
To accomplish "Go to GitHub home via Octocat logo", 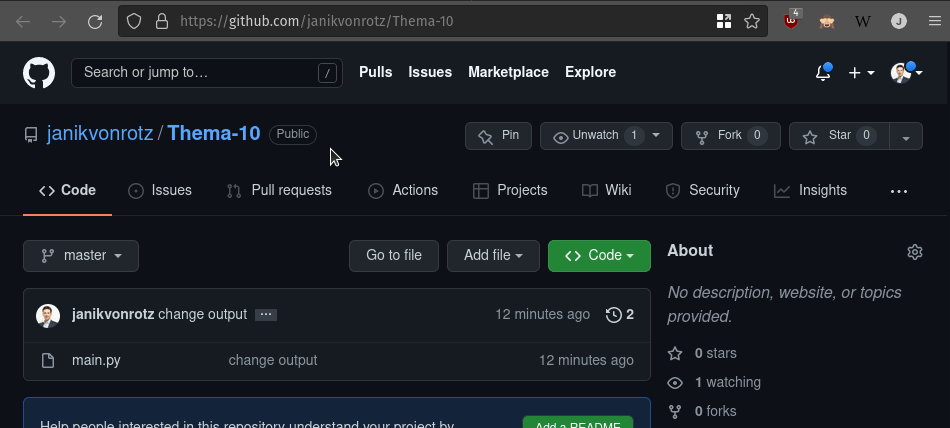I will [x=39, y=73].
